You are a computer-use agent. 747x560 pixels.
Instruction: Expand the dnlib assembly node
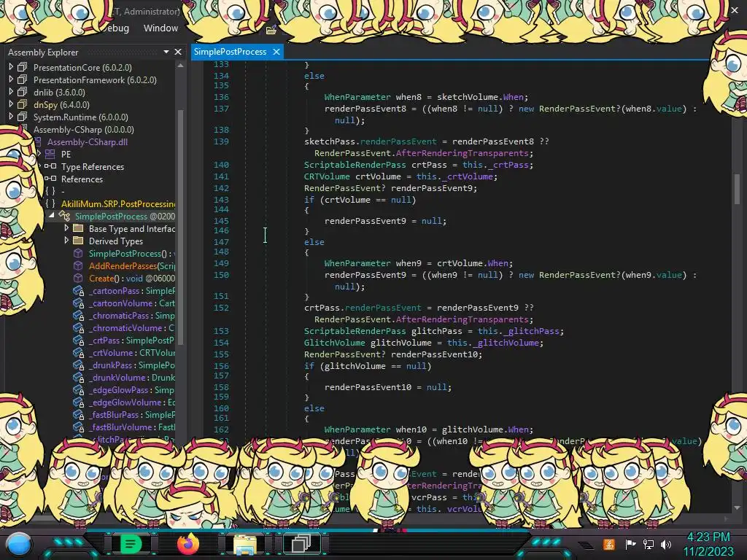pyautogui.click(x=11, y=92)
